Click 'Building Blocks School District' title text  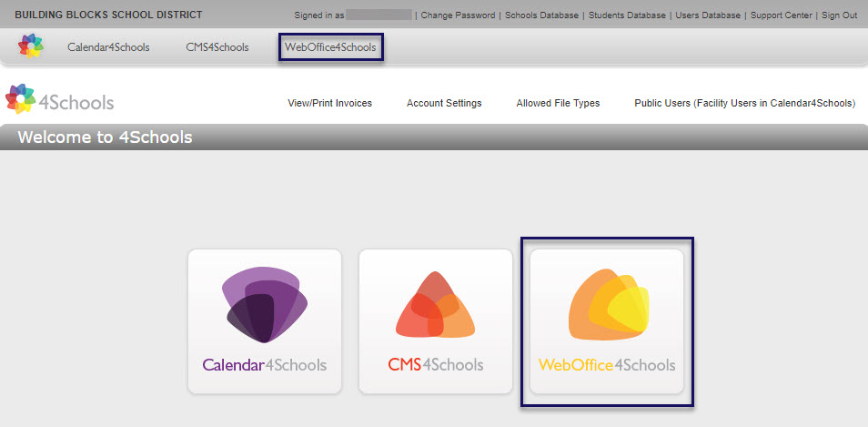(108, 15)
